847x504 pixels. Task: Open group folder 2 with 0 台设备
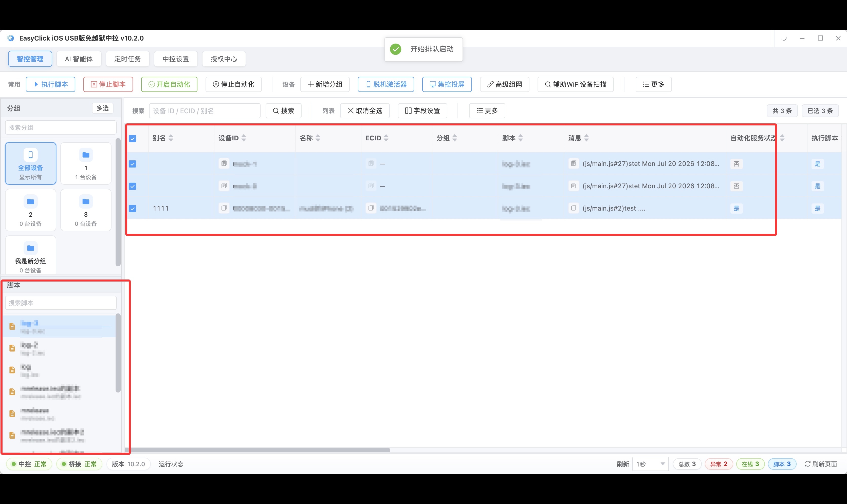(31, 210)
